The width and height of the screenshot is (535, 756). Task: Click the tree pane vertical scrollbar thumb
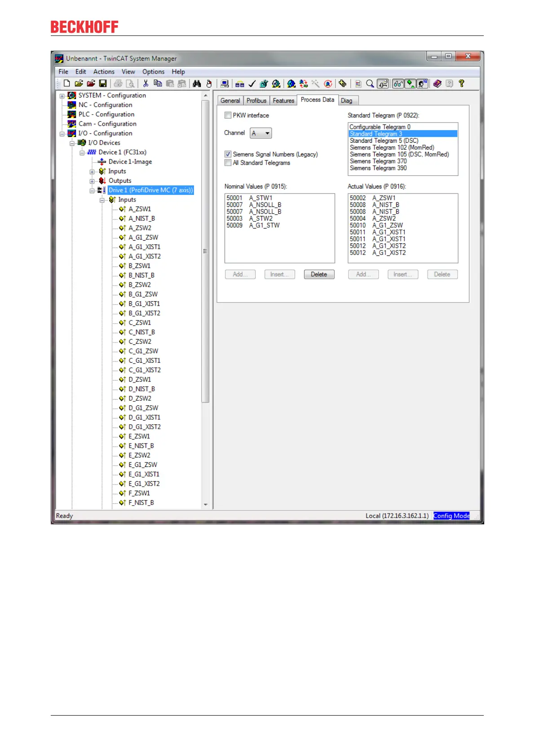click(206, 251)
